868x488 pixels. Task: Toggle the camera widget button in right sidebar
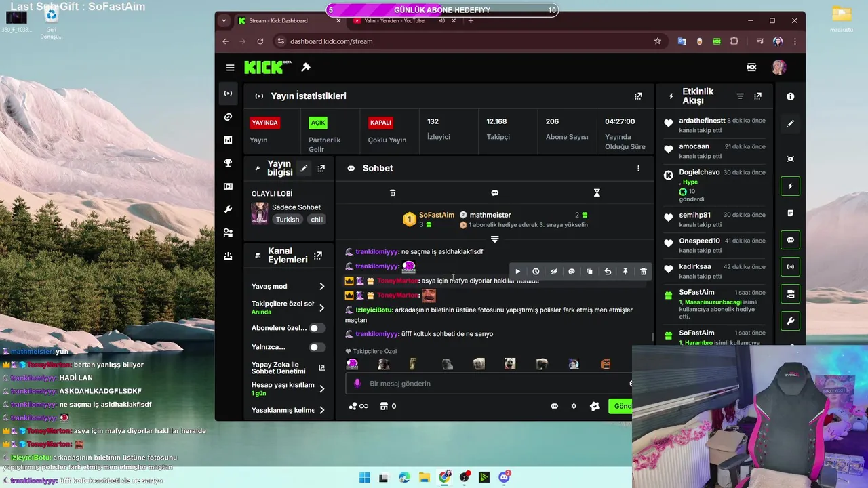pos(791,293)
